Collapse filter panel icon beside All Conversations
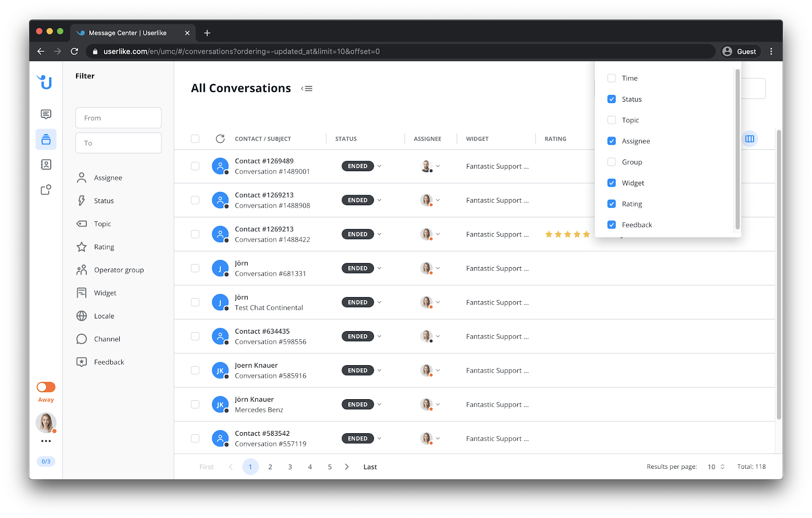The image size is (812, 518). click(307, 88)
